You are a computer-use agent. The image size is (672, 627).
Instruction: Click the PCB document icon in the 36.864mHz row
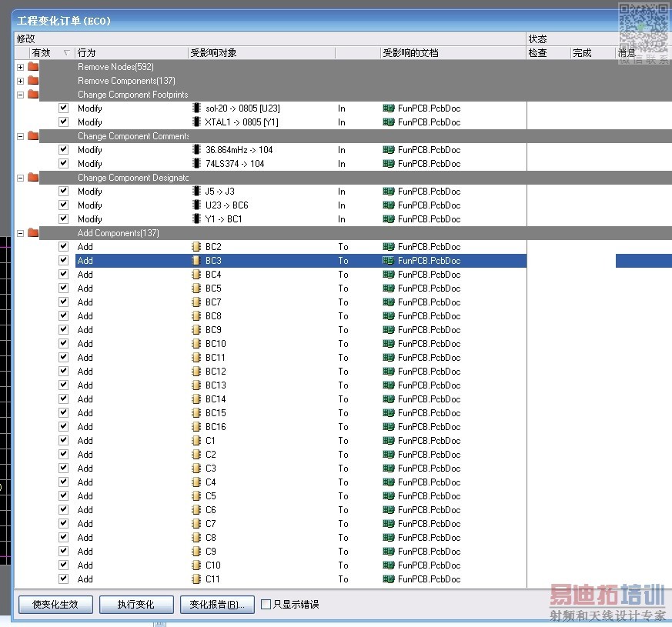tap(388, 150)
